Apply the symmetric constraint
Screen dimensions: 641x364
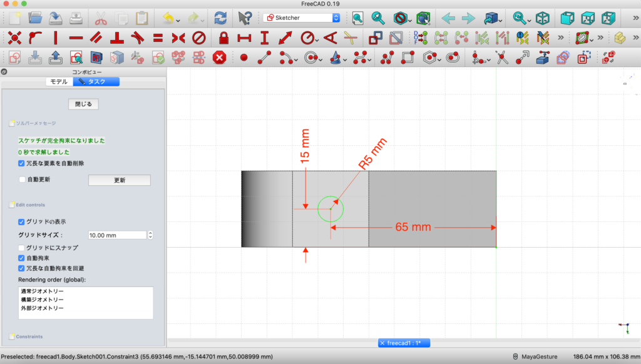(178, 38)
